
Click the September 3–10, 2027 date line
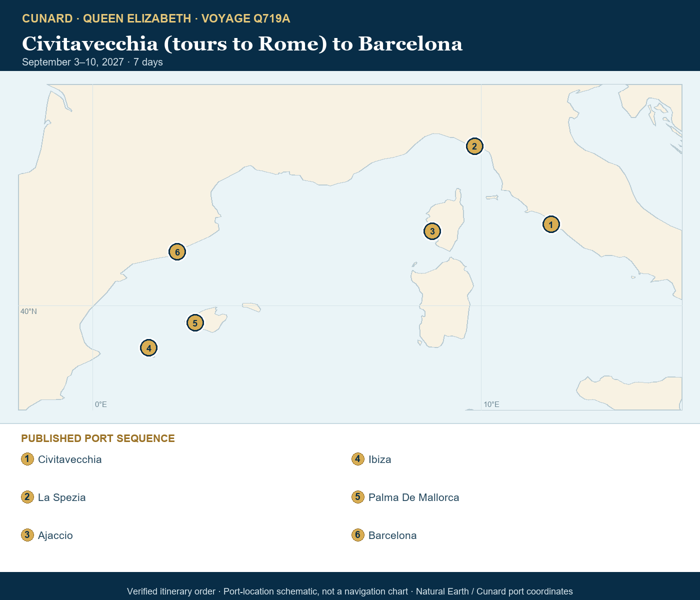(x=92, y=62)
